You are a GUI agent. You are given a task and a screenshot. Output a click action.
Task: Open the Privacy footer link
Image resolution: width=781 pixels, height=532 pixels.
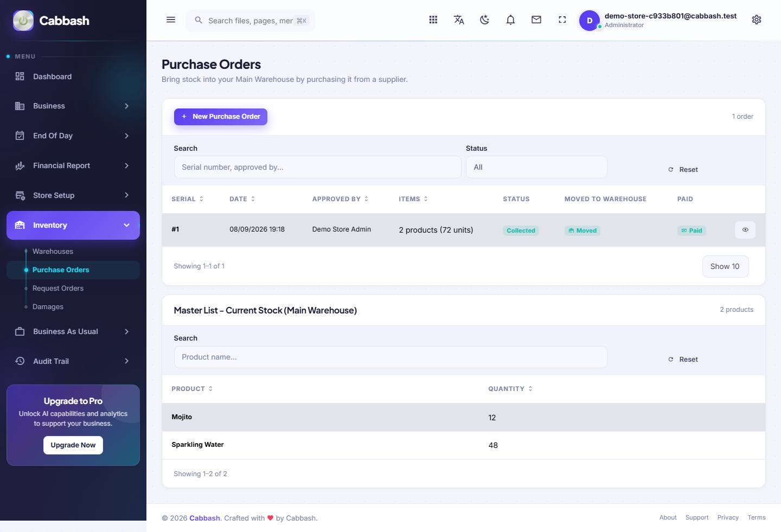click(728, 517)
